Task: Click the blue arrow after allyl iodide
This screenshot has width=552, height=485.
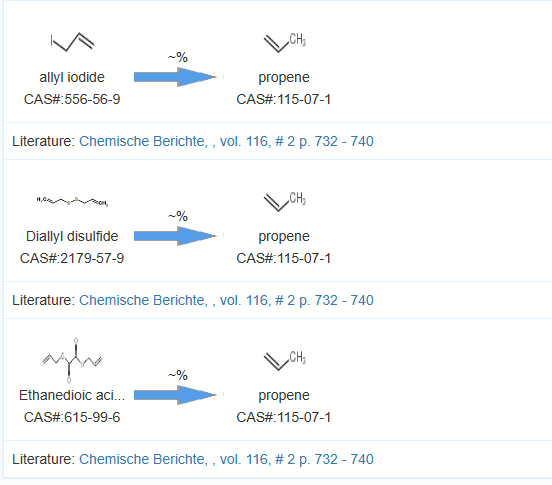Action: pos(176,77)
